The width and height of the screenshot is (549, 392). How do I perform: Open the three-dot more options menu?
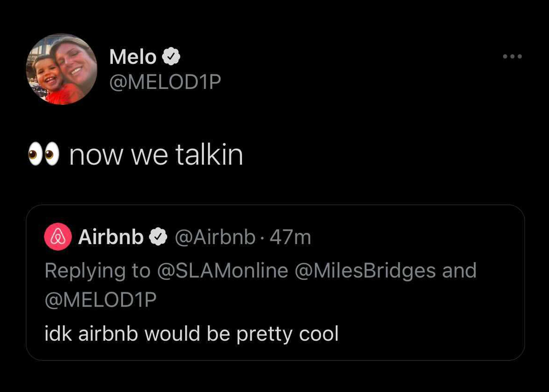pos(512,56)
